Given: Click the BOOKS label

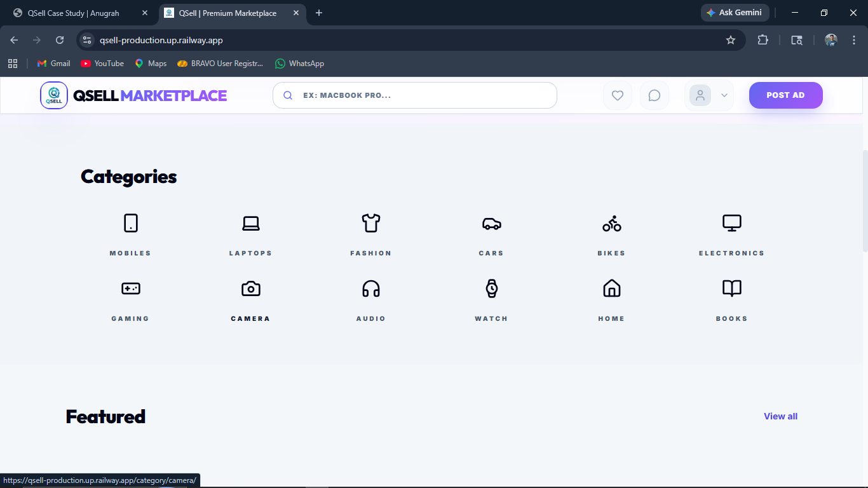Looking at the screenshot, I should pos(732,318).
